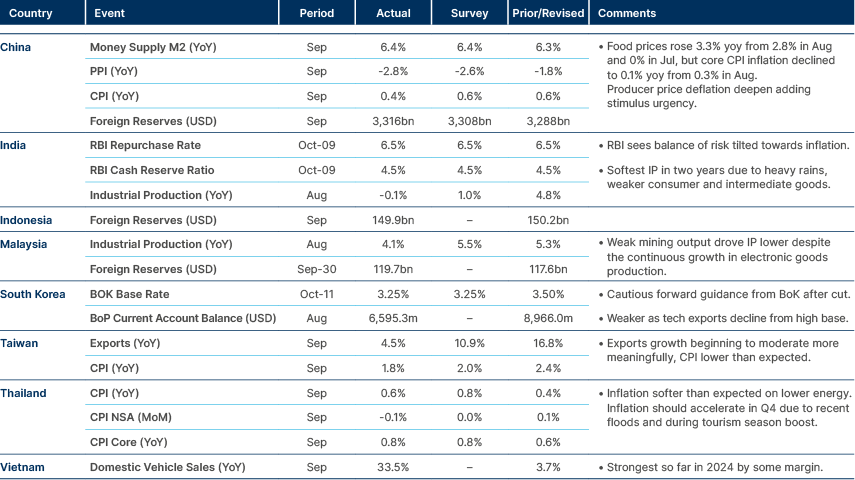Select the China country label
The height and width of the screenshot is (480, 855).
(x=15, y=47)
